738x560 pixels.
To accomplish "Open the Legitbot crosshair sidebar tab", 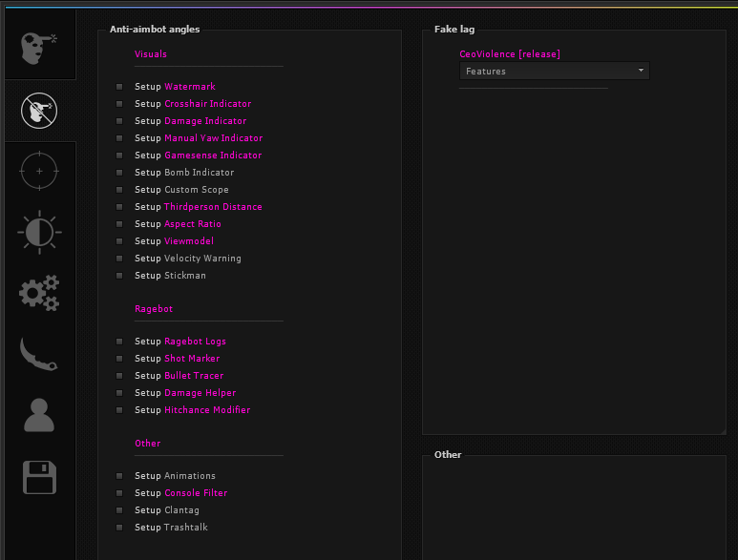I will tap(39, 171).
